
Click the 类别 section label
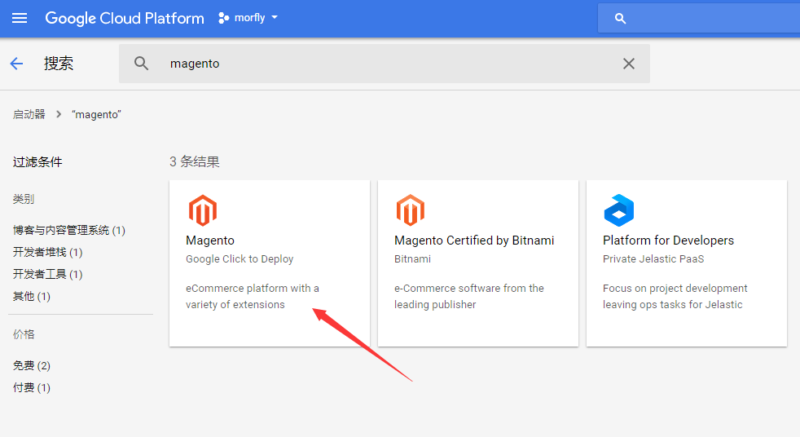(23, 199)
